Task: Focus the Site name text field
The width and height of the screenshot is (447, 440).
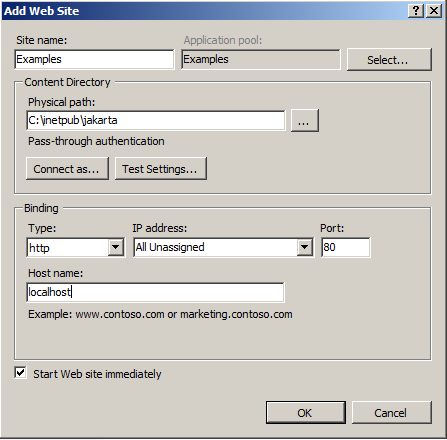Action: [94, 59]
